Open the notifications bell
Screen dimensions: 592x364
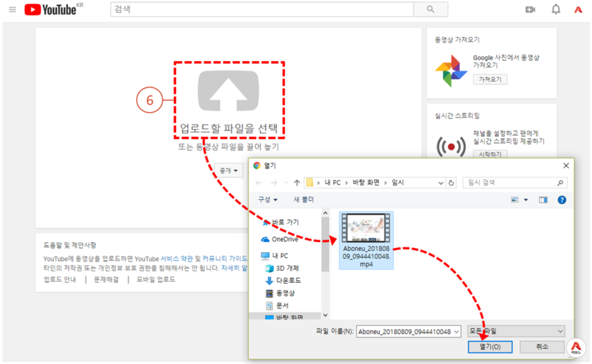click(556, 9)
